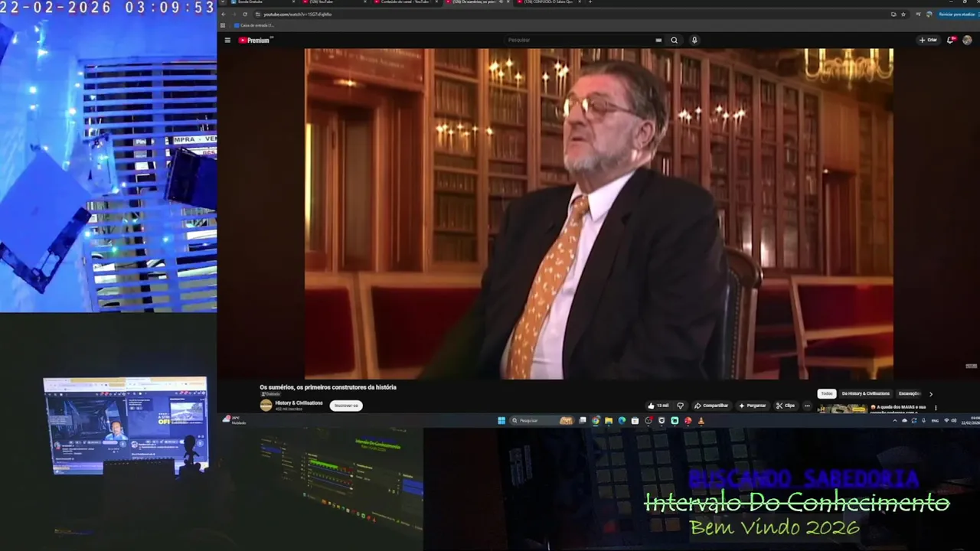Start voice search with the microphone icon
Viewport: 980px width, 551px height.
pyautogui.click(x=694, y=40)
